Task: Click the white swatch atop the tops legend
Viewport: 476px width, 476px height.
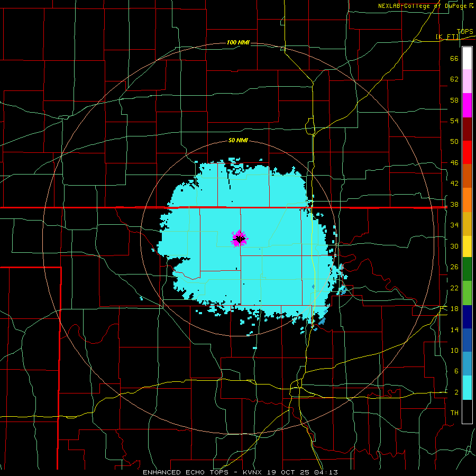Action: click(467, 58)
